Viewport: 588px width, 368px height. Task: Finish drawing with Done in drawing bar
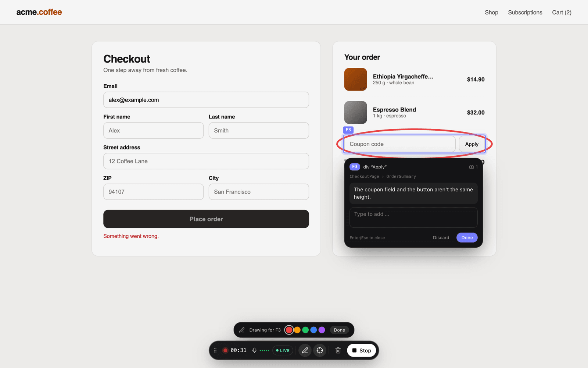click(x=339, y=330)
